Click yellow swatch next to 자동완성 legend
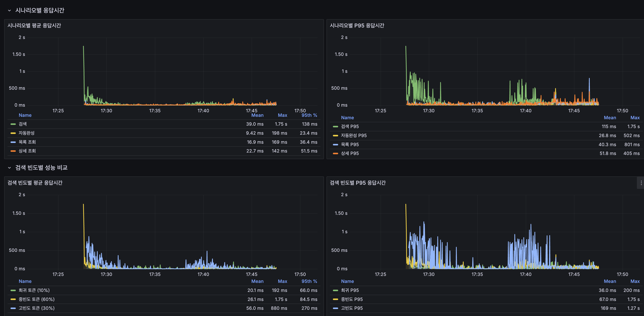Image resolution: width=644 pixels, height=316 pixels. (13, 133)
